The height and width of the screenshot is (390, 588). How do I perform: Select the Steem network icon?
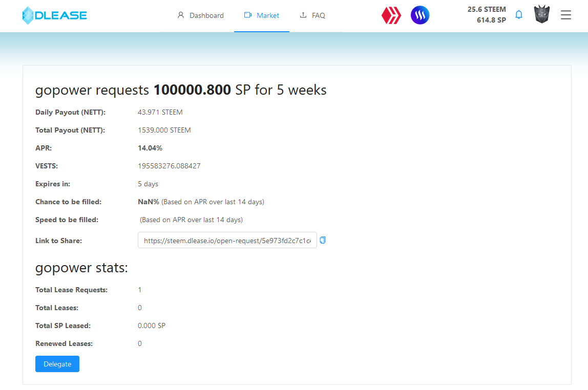[420, 15]
